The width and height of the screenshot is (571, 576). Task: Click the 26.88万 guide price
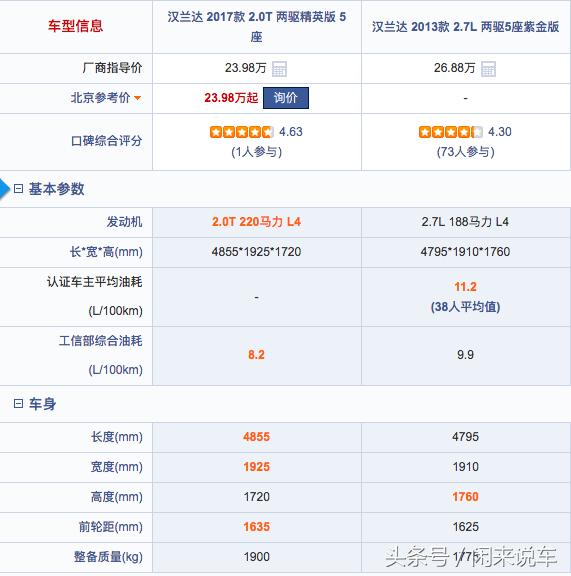[454, 68]
